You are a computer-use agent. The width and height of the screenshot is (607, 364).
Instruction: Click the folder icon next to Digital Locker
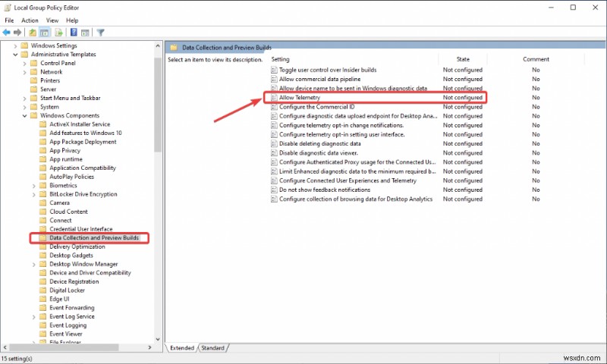pyautogui.click(x=43, y=290)
